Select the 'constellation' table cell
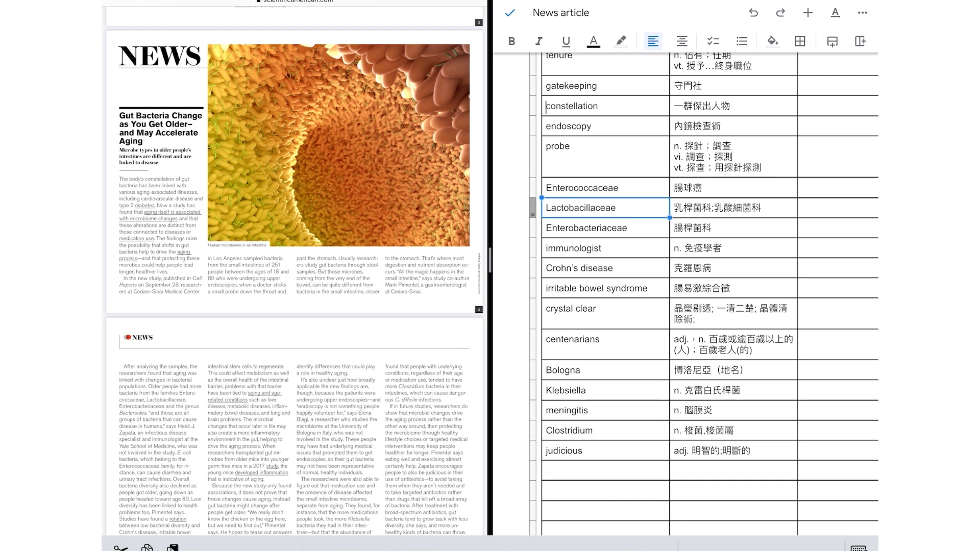 click(x=605, y=106)
